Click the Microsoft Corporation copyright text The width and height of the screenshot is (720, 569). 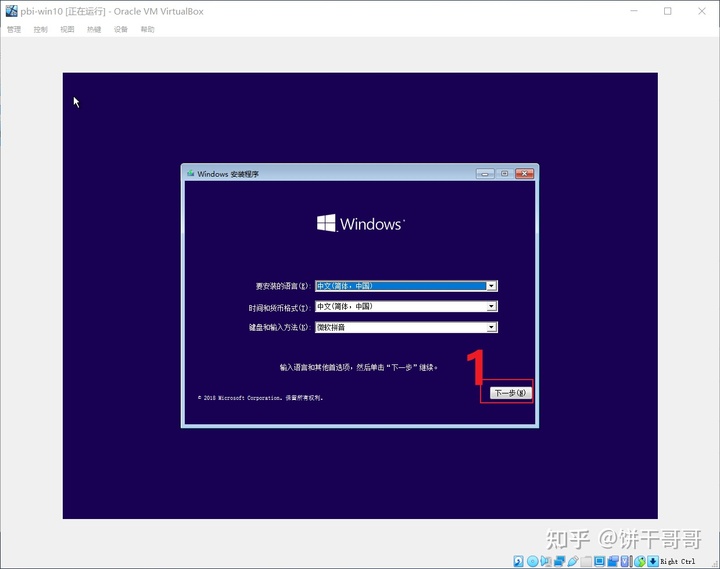coord(260,398)
